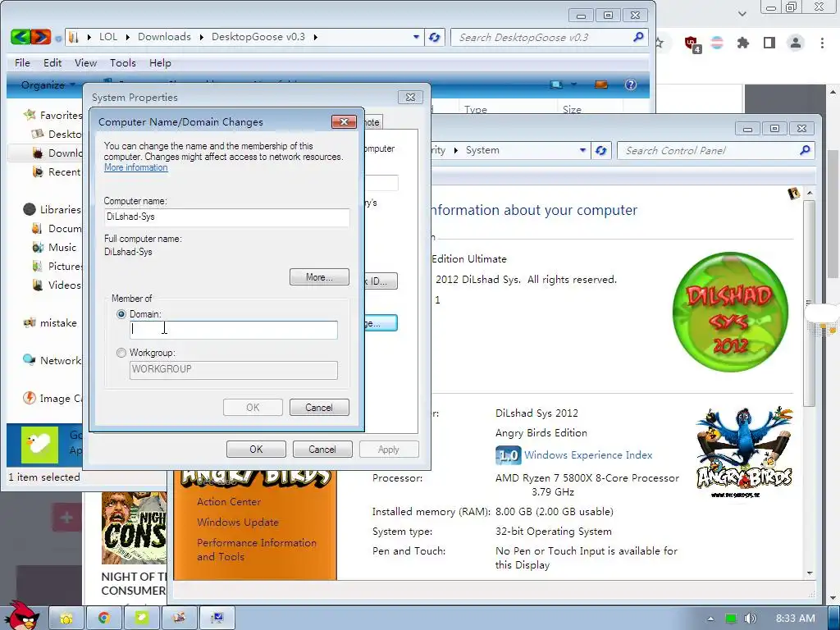Open the Help menu in Explorer

coord(160,62)
